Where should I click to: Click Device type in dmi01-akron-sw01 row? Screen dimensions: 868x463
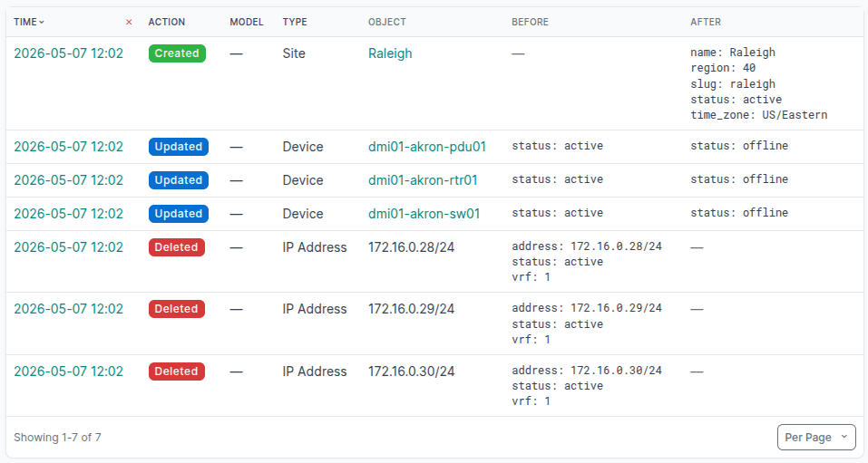(x=303, y=214)
